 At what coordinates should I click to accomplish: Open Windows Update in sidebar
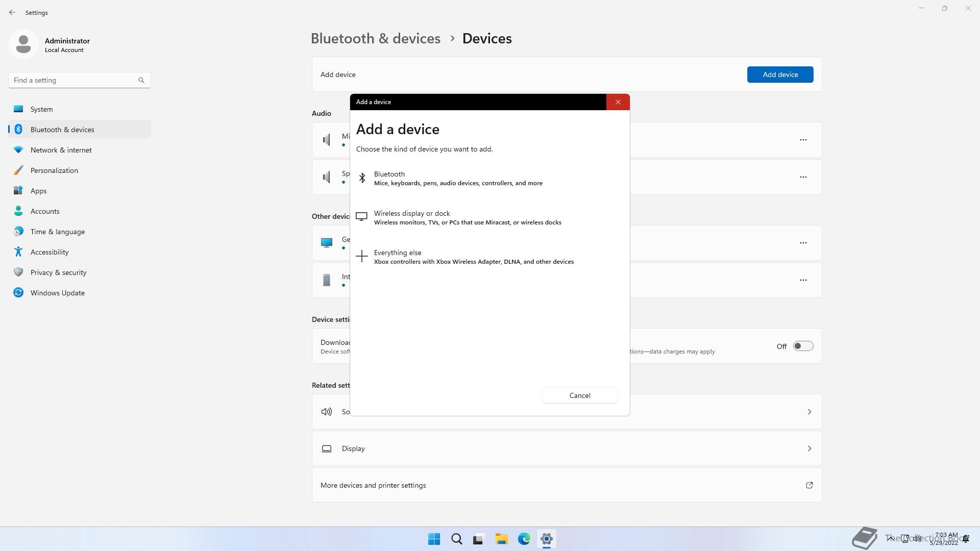coord(57,293)
